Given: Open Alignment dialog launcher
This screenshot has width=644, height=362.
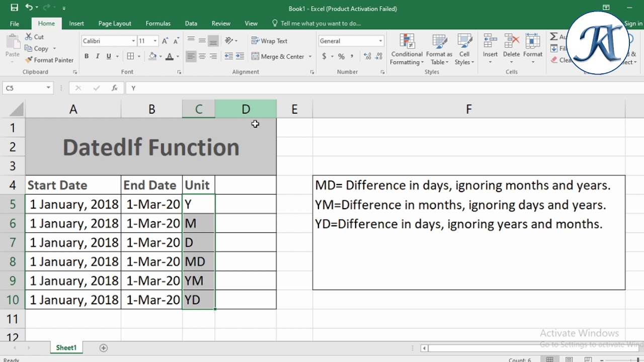Looking at the screenshot, I should tap(312, 72).
